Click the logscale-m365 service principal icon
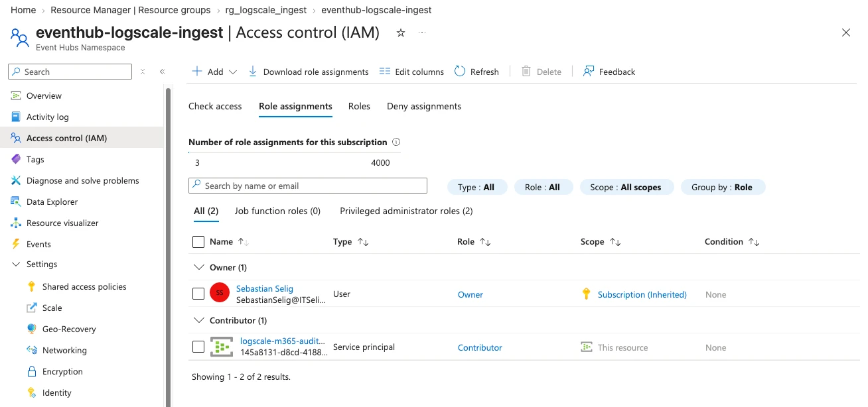The image size is (868, 407). pos(221,347)
